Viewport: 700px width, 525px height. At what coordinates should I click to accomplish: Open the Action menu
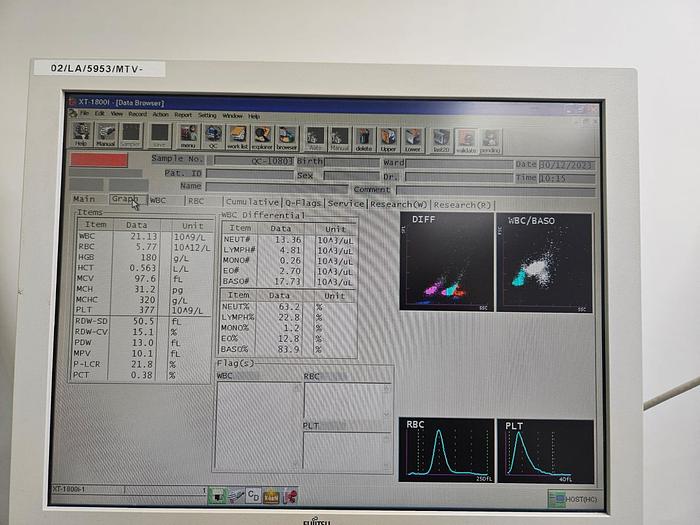click(161, 115)
